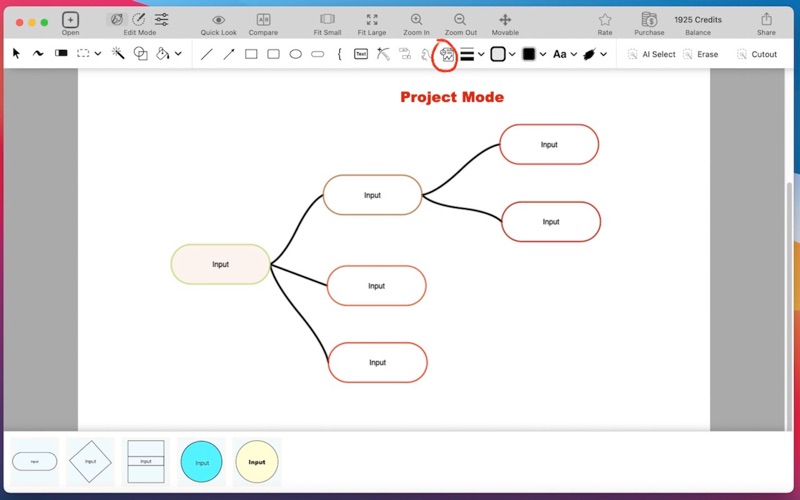Image resolution: width=800 pixels, height=500 pixels.
Task: Choose the ellipse shape tool
Action: click(296, 54)
